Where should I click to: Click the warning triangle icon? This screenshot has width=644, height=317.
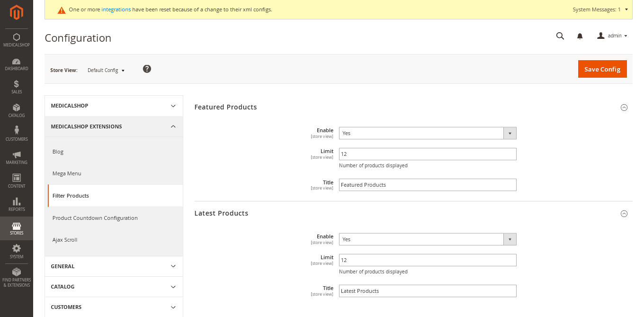point(62,10)
